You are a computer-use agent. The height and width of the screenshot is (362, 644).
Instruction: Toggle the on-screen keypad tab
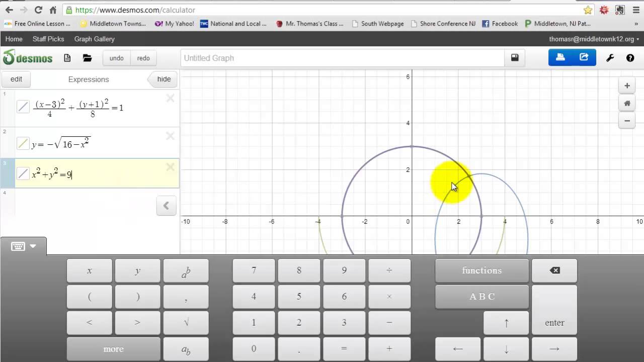coord(24,246)
